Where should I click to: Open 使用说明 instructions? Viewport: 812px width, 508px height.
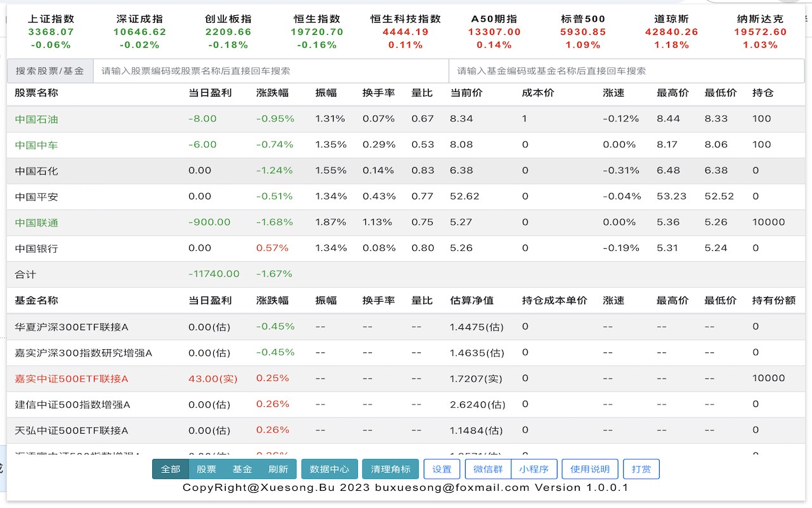(590, 469)
